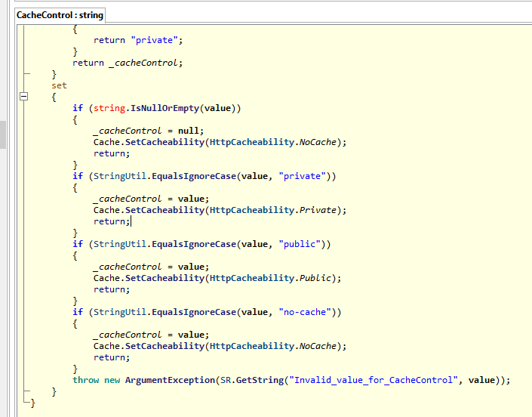Click the "null" keyword in the assignment

point(189,131)
